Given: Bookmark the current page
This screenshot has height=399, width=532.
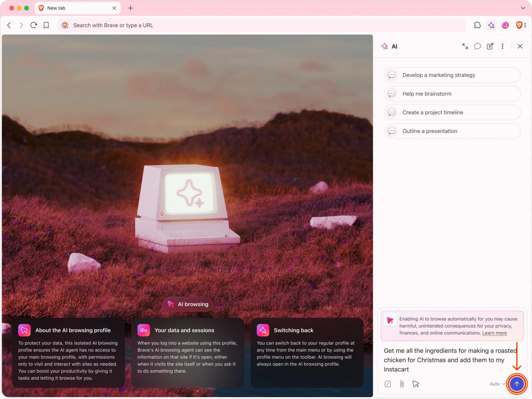Looking at the screenshot, I should point(46,25).
